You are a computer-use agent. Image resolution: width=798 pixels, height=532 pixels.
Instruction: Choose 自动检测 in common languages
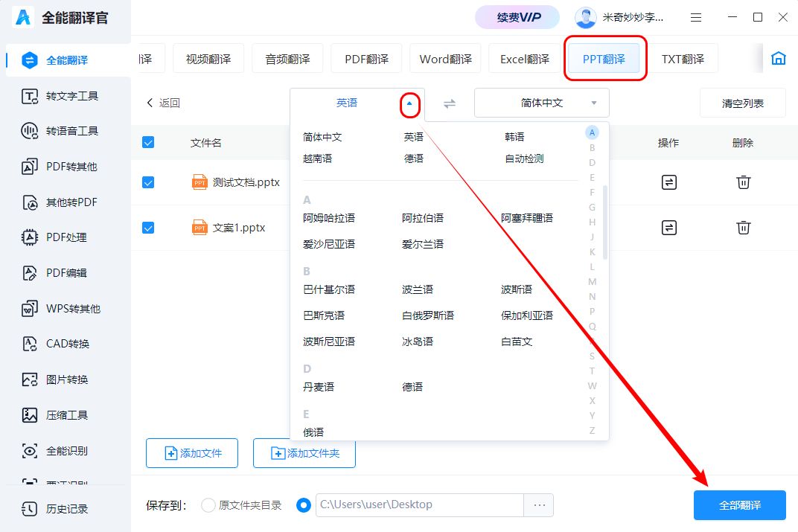524,158
